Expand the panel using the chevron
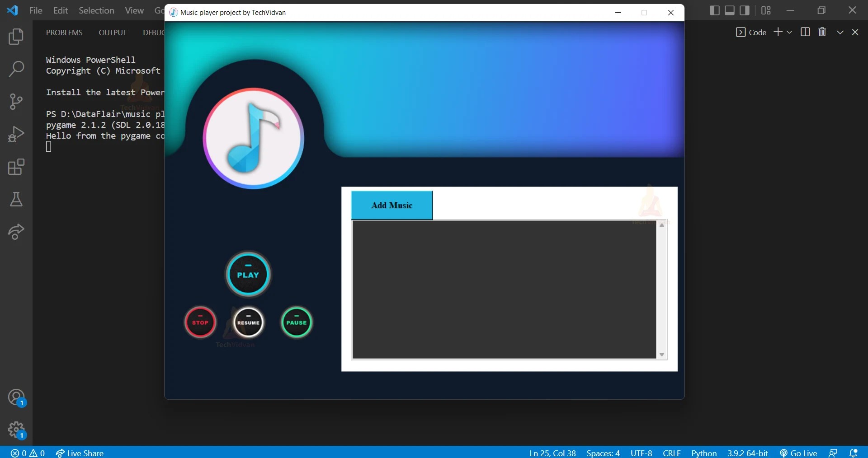This screenshot has width=868, height=458. coord(840,32)
